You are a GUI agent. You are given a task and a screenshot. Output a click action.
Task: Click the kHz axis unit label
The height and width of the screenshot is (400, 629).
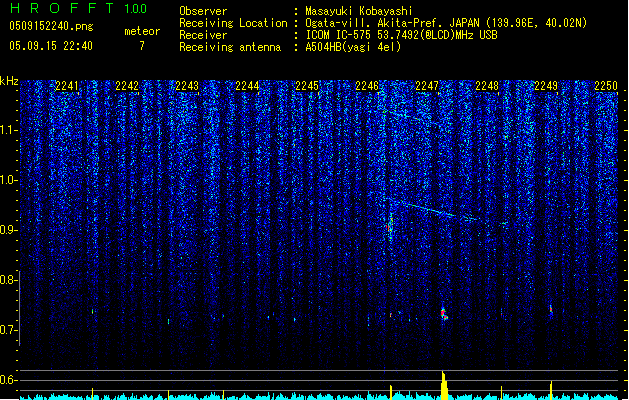(9, 81)
